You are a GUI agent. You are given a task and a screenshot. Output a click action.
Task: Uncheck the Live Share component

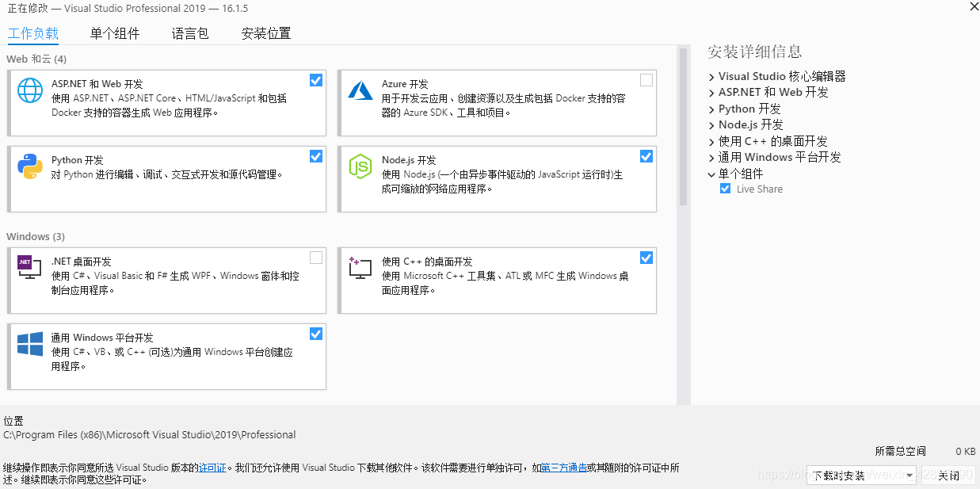725,189
